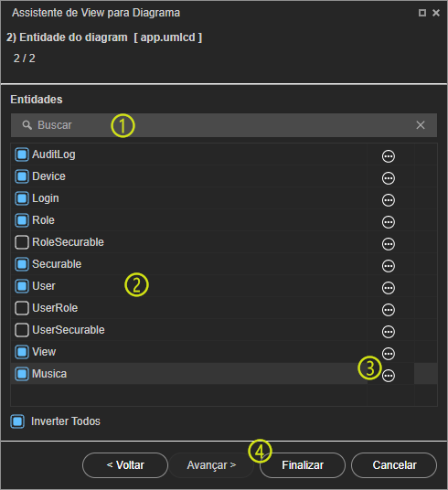Image resolution: width=448 pixels, height=490 pixels.
Task: Toggle the Inverter Todos checkbox
Action: pos(17,421)
